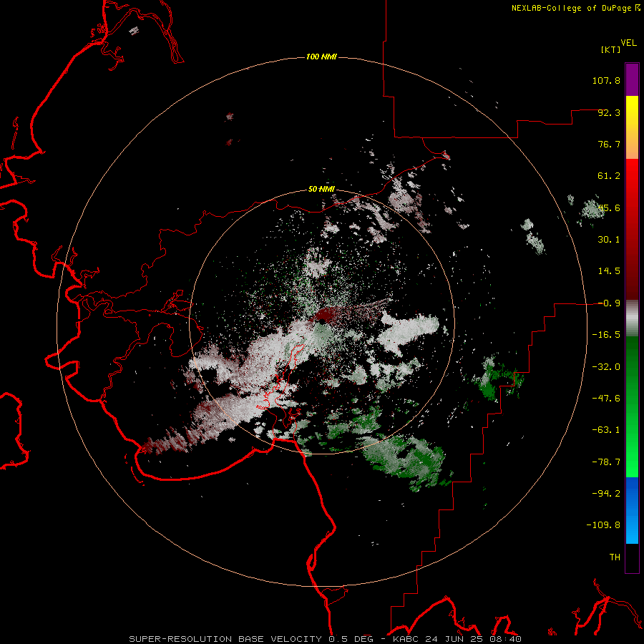Click the -47.6 value on velocity scale
644x644 pixels.
tap(606, 399)
